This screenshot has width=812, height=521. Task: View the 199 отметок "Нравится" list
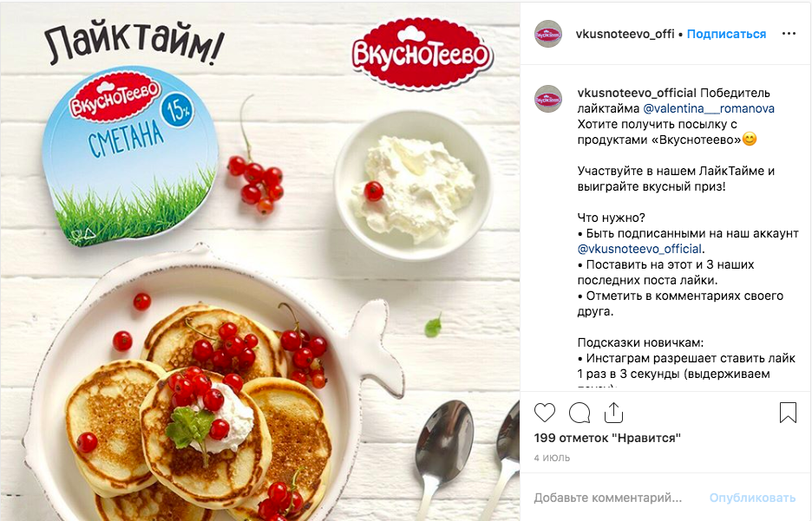pyautogui.click(x=607, y=439)
